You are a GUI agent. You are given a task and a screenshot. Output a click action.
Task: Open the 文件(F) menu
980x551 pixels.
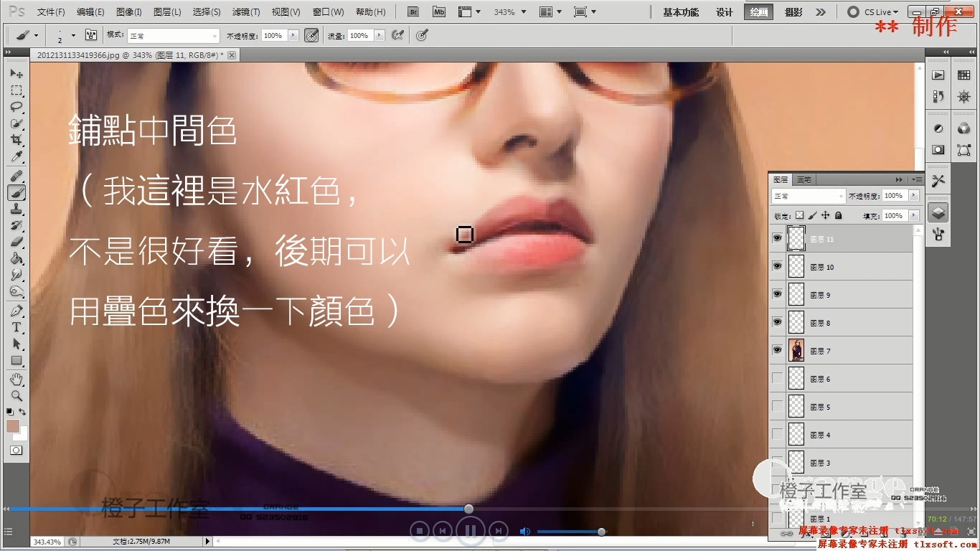coord(51,12)
